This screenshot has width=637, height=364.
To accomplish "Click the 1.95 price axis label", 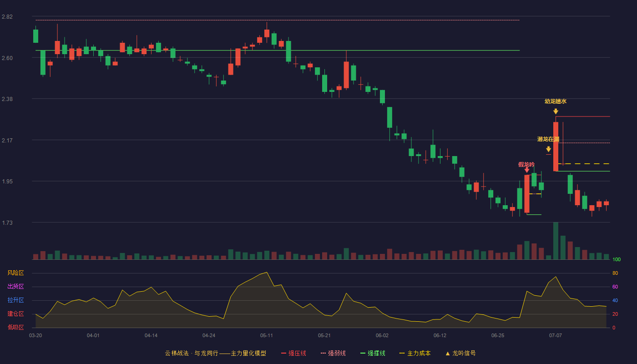I will (7, 182).
